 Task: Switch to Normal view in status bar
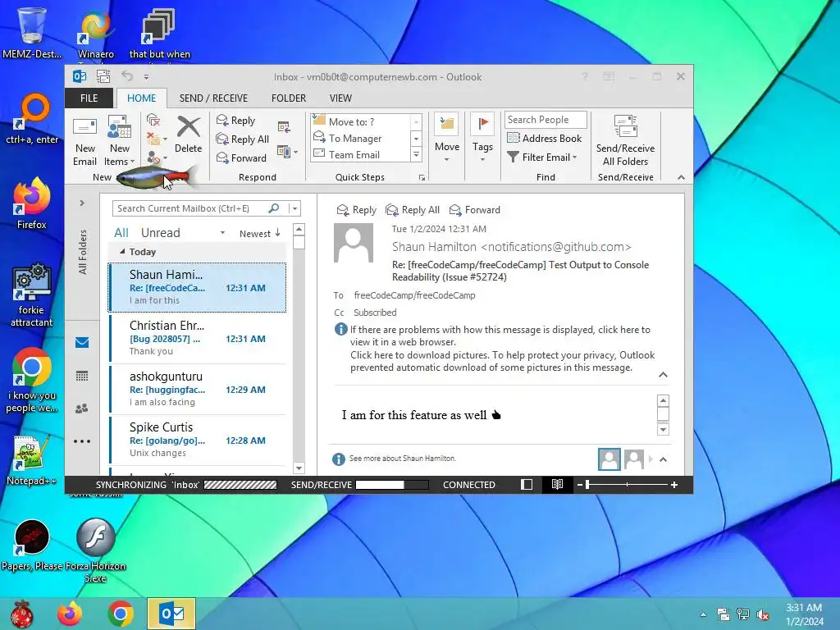(x=527, y=485)
